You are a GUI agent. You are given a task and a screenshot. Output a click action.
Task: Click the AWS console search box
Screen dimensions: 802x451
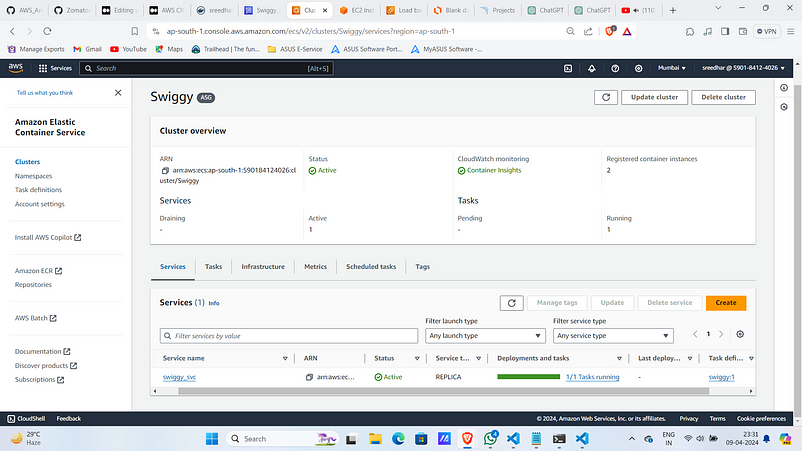pyautogui.click(x=206, y=68)
